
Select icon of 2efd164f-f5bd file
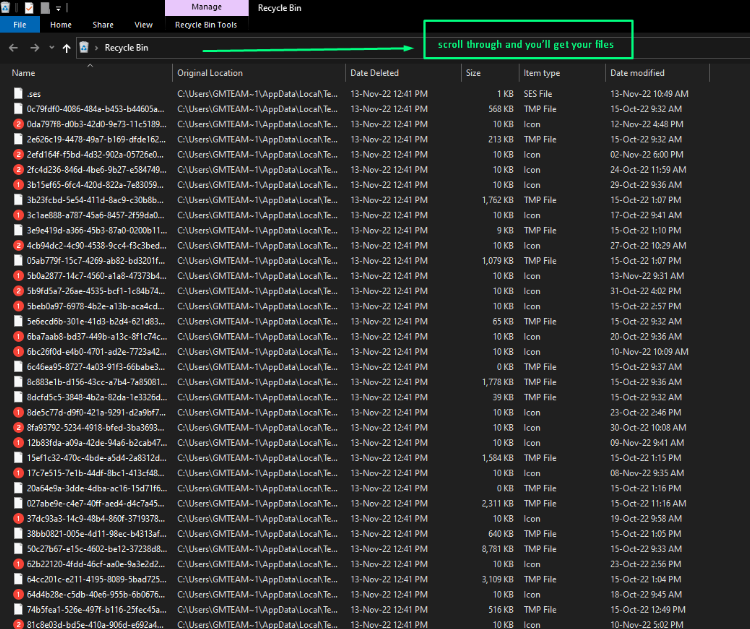point(18,154)
